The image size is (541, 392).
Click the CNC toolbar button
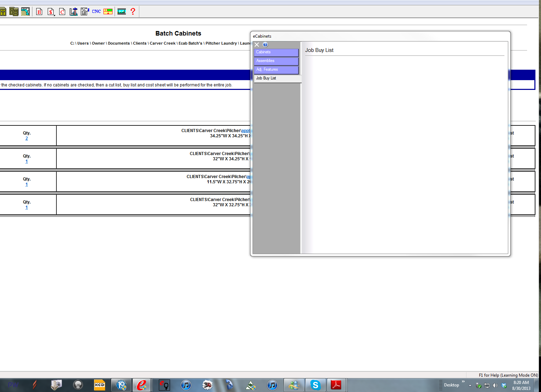(x=96, y=11)
